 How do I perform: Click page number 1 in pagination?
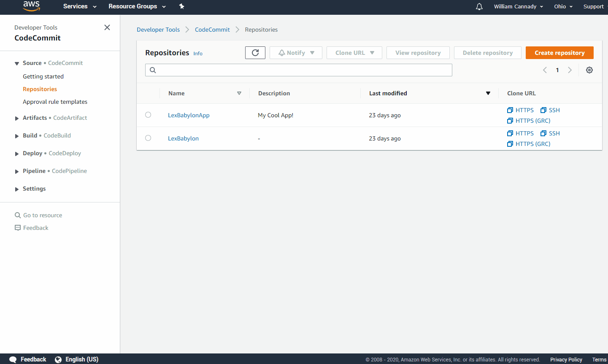(557, 70)
